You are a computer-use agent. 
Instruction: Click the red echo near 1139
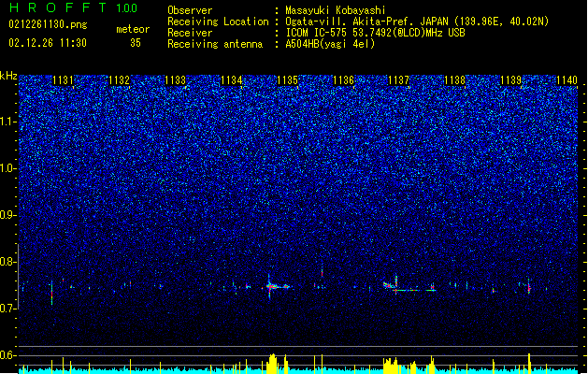pyautogui.click(x=529, y=287)
